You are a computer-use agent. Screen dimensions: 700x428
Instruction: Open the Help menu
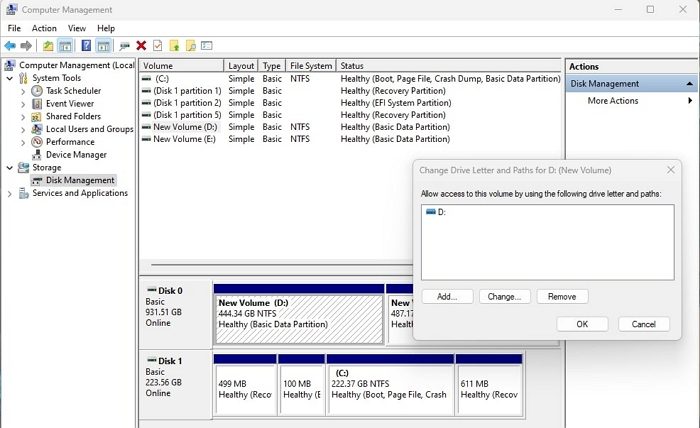[106, 28]
